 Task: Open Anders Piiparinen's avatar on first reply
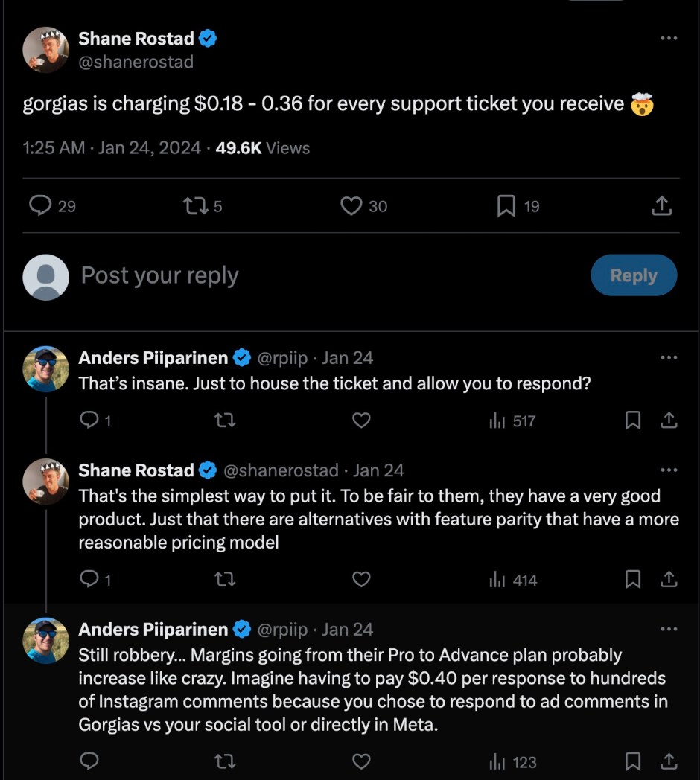pyautogui.click(x=45, y=369)
